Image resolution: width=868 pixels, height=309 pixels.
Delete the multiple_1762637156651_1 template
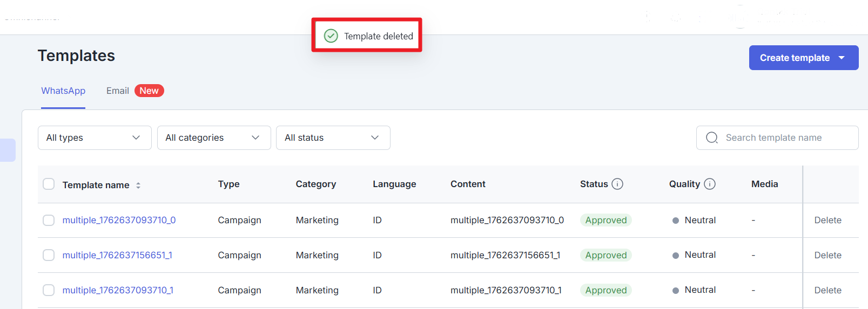827,255
